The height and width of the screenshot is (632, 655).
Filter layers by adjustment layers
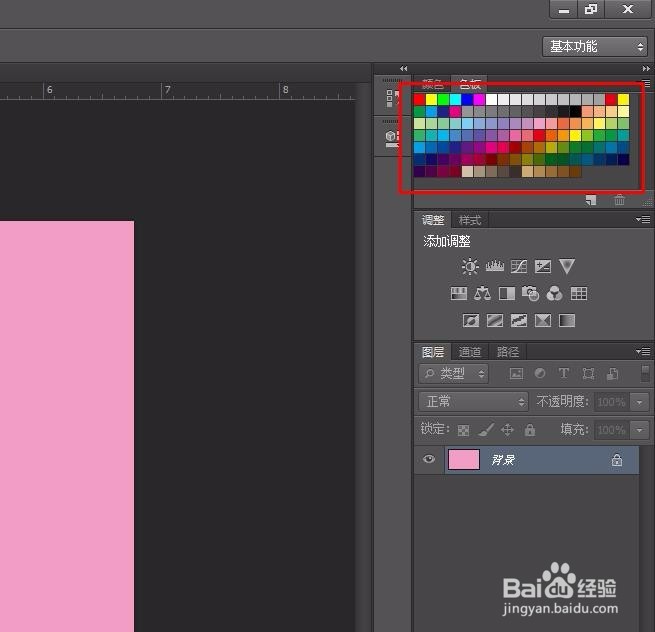tap(540, 373)
